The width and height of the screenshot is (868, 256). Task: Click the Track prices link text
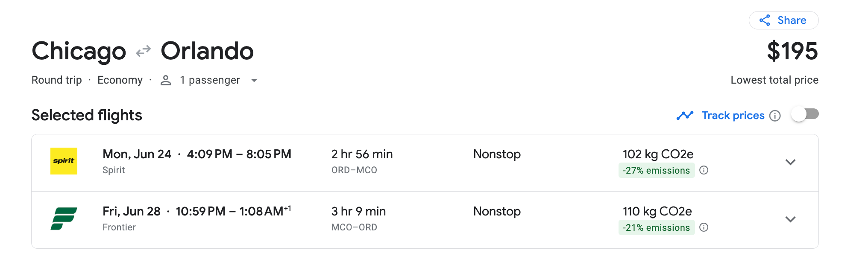(733, 116)
